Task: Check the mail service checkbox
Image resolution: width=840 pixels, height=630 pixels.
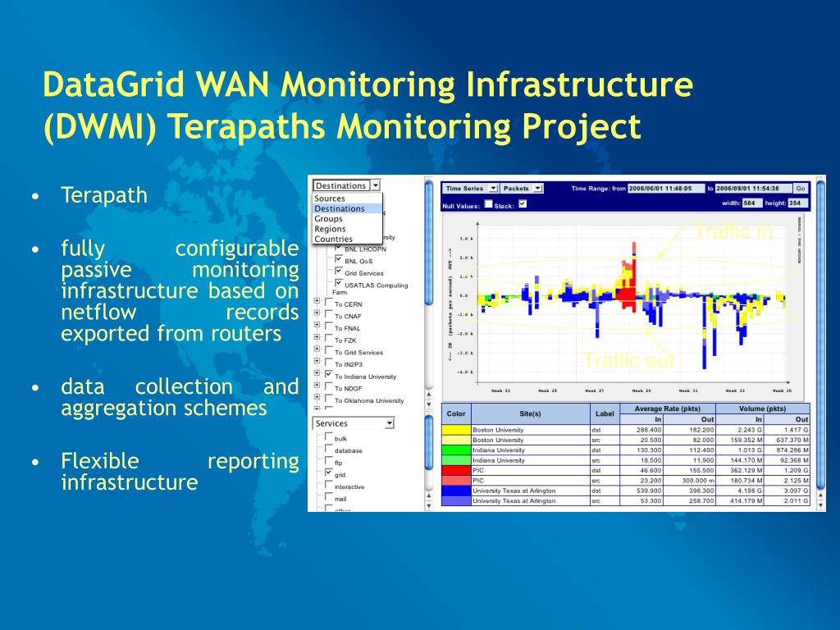Action: pos(328,497)
